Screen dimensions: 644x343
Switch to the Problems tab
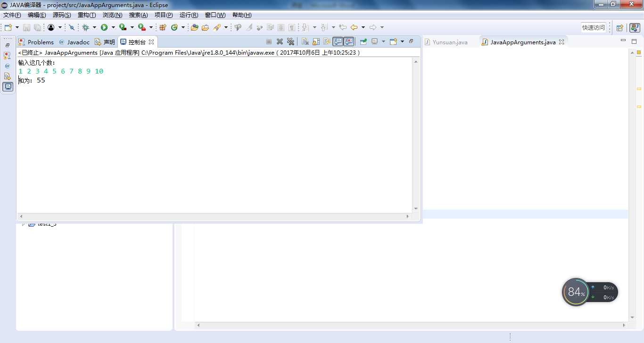36,42
